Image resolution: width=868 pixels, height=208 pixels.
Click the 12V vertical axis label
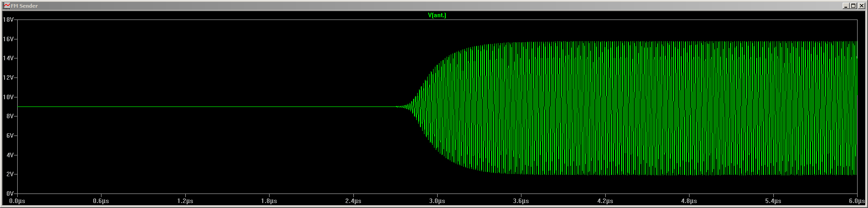point(8,77)
